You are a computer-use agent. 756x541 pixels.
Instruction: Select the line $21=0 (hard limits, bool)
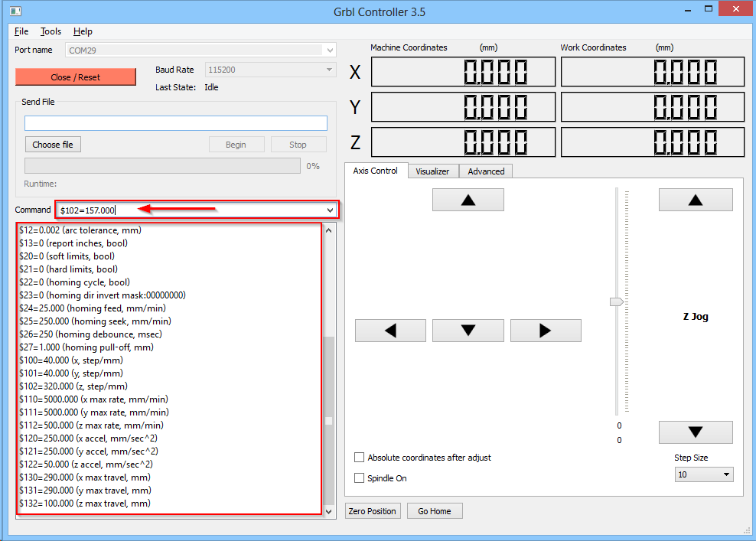(68, 269)
